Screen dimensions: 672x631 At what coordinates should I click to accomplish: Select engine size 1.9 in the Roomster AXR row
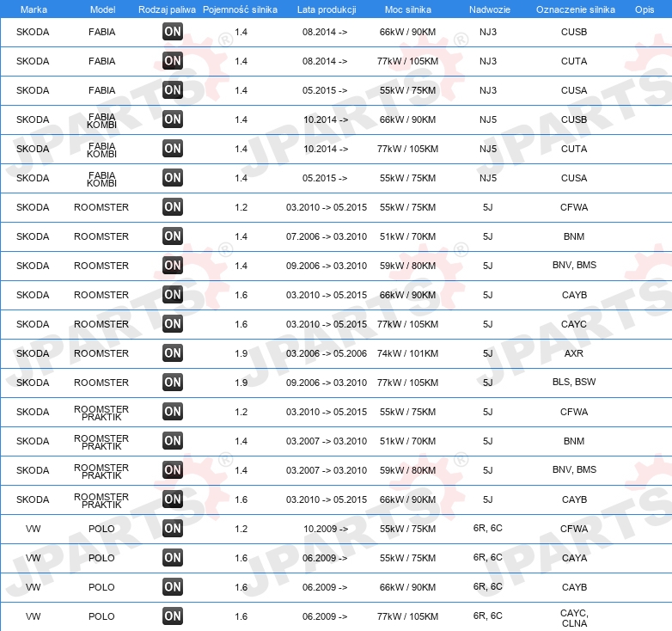click(241, 353)
